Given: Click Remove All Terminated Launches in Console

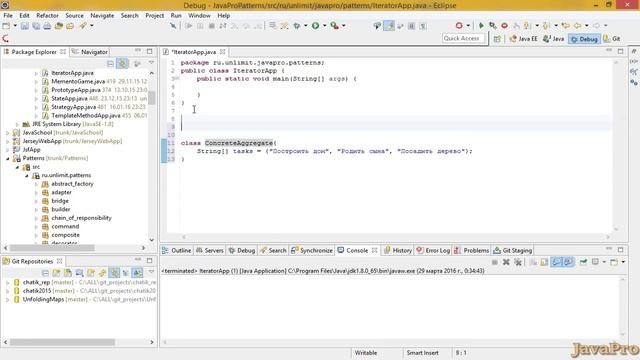Looking at the screenshot, I should tap(518, 262).
